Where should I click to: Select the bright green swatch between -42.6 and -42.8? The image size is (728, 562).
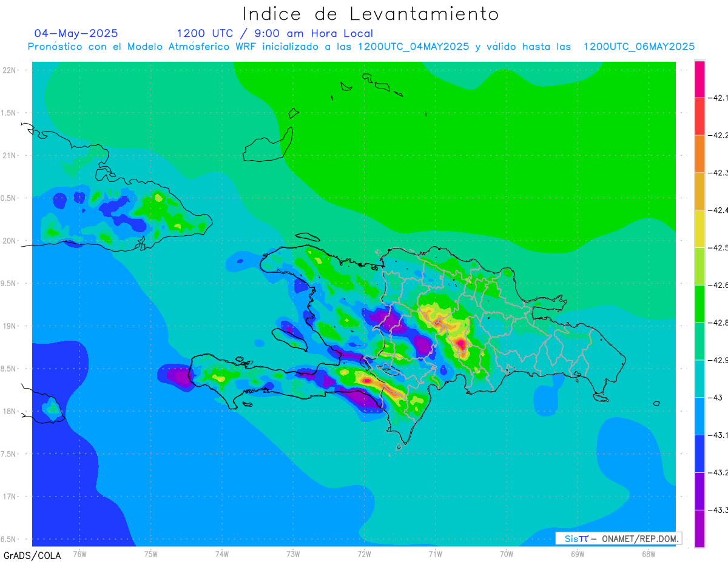coord(699,304)
